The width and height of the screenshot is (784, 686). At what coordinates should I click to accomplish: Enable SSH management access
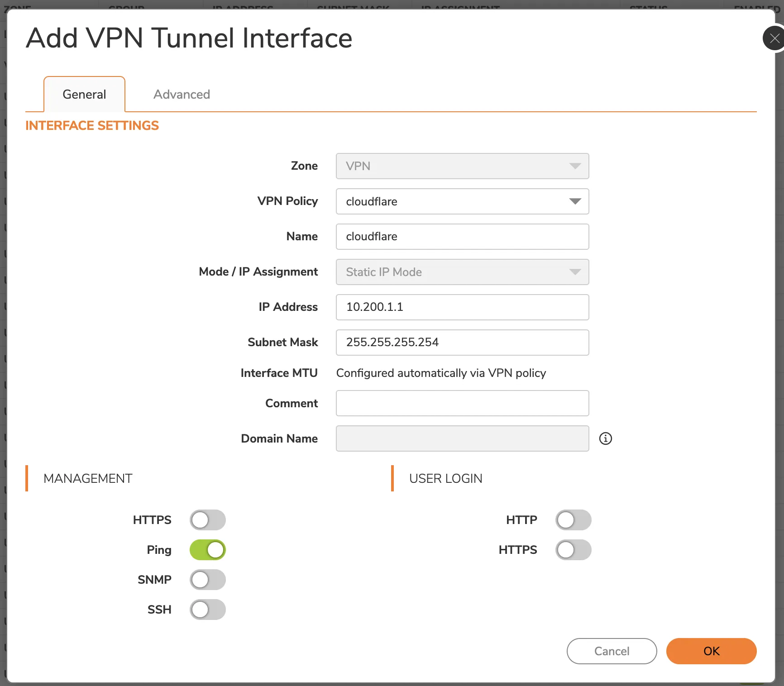[x=207, y=610]
